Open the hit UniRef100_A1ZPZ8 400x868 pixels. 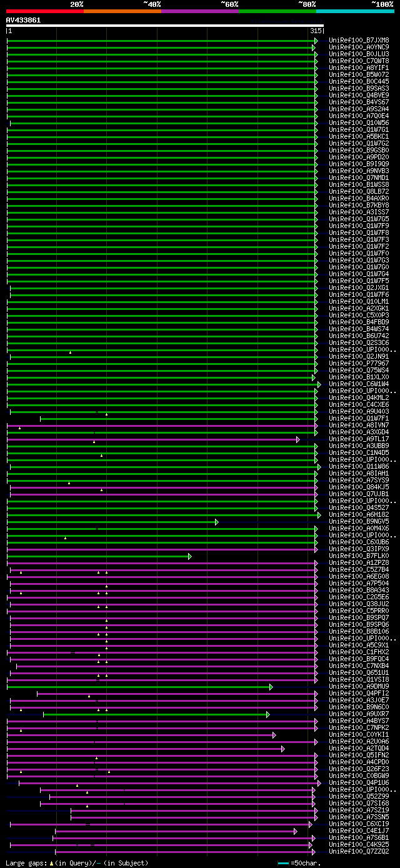359,563
